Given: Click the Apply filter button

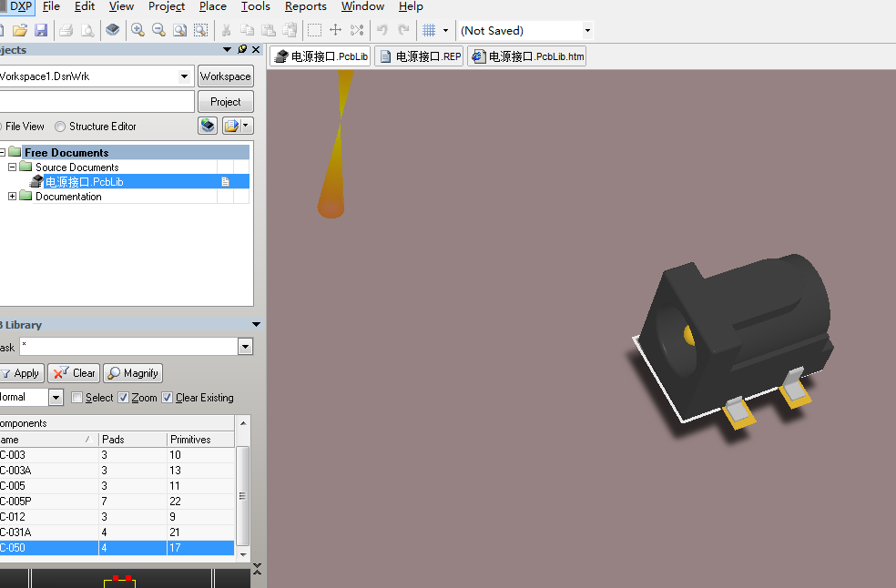Looking at the screenshot, I should coord(21,373).
